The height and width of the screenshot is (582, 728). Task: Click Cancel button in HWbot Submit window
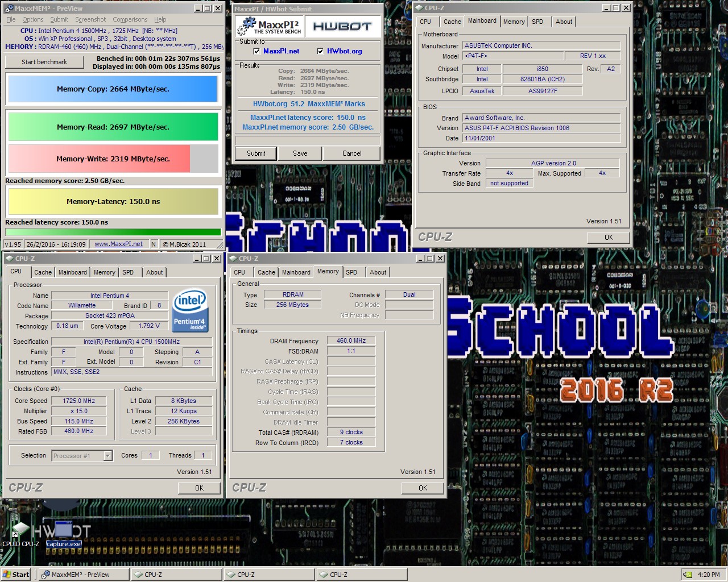pos(352,153)
